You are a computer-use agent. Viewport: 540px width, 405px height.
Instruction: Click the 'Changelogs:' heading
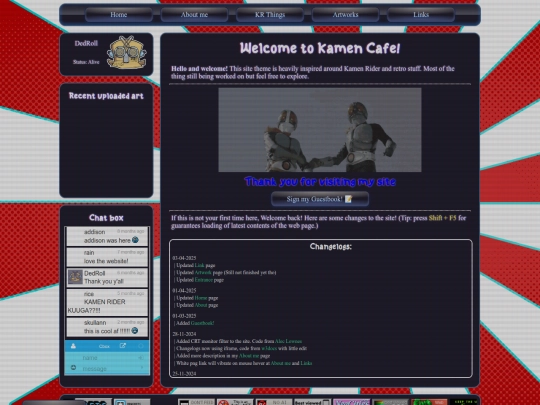[331, 247]
